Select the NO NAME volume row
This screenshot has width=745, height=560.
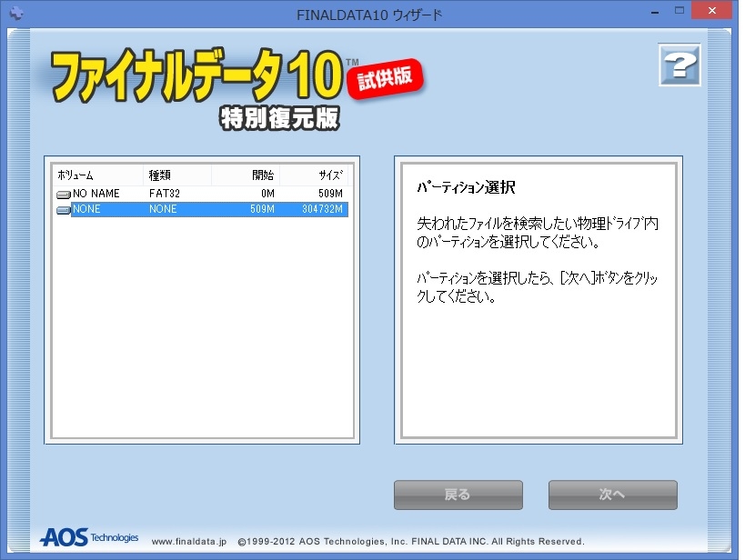[x=203, y=194]
